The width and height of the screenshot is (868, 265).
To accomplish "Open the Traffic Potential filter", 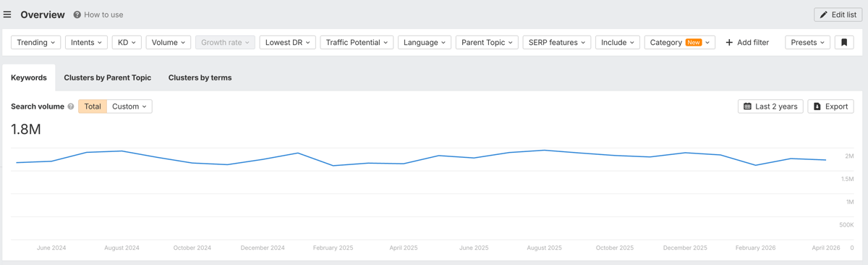I will coord(357,43).
